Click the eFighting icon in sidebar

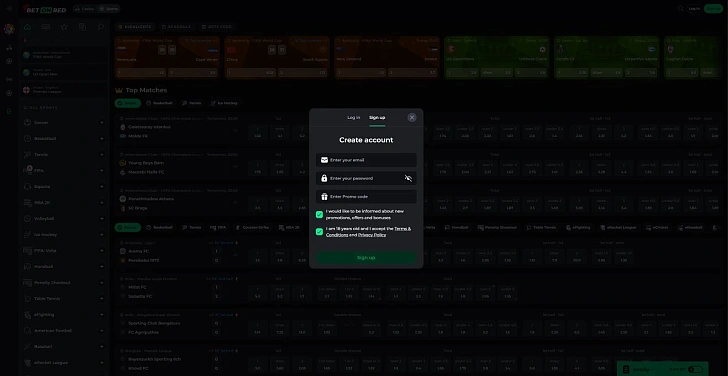coord(27,315)
